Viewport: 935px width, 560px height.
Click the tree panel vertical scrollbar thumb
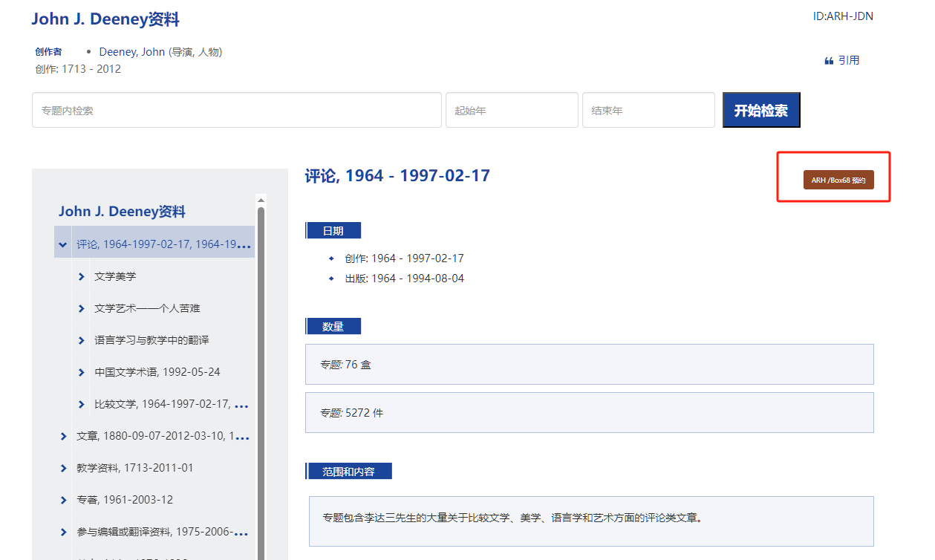pyautogui.click(x=261, y=382)
